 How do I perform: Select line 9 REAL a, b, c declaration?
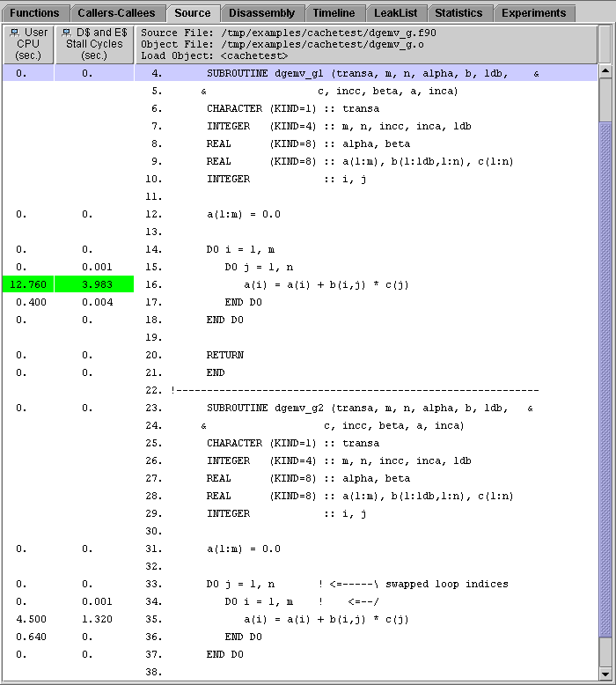(360, 162)
